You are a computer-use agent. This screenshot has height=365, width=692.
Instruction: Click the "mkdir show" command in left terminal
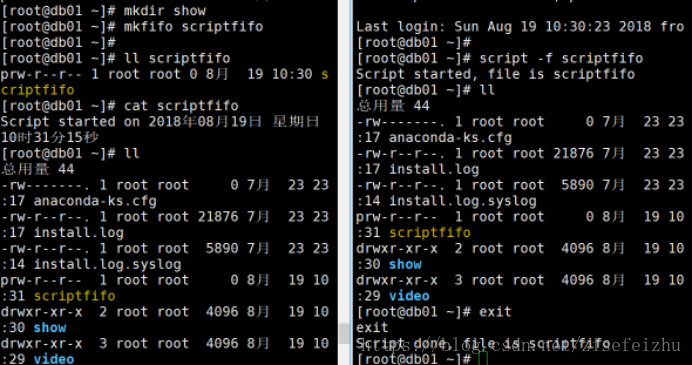click(165, 11)
